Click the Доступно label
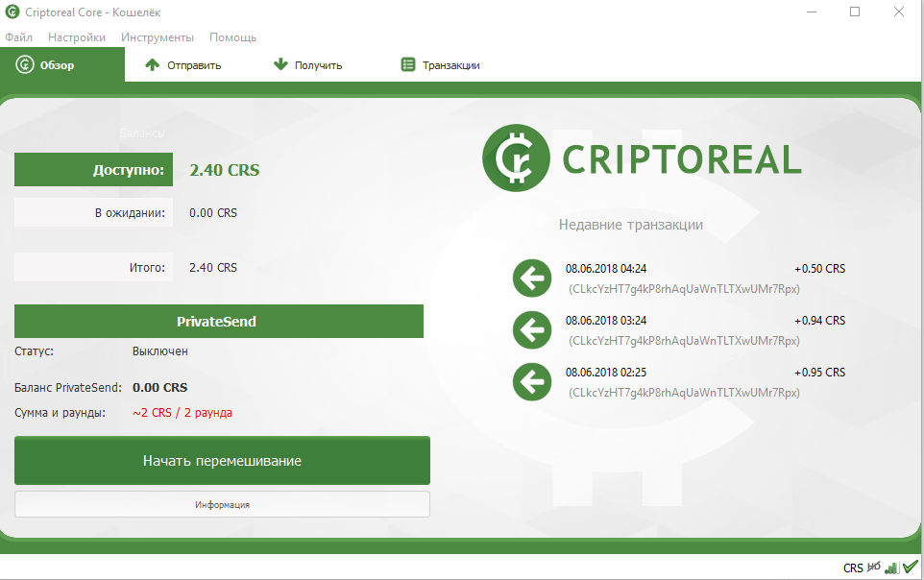924x580 pixels. [94, 170]
